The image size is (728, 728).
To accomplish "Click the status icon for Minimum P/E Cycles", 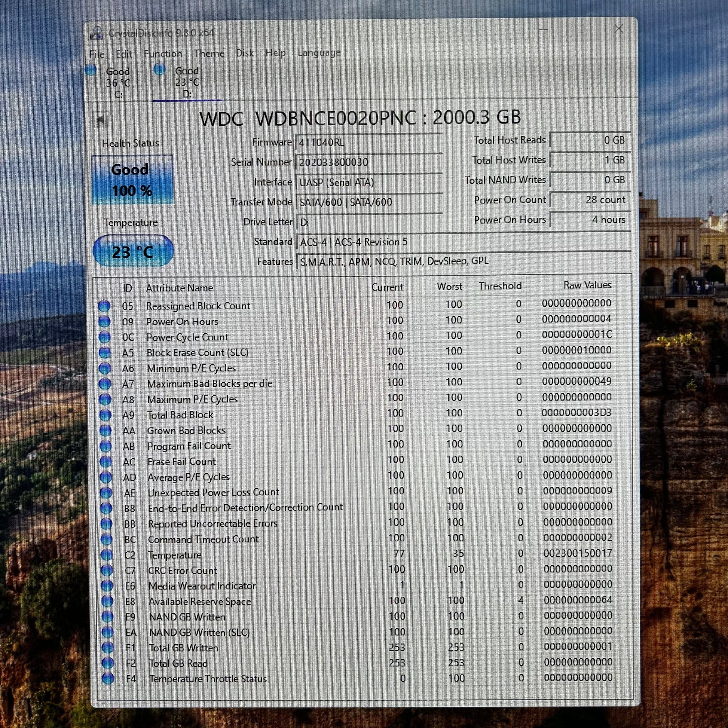I will [x=105, y=368].
